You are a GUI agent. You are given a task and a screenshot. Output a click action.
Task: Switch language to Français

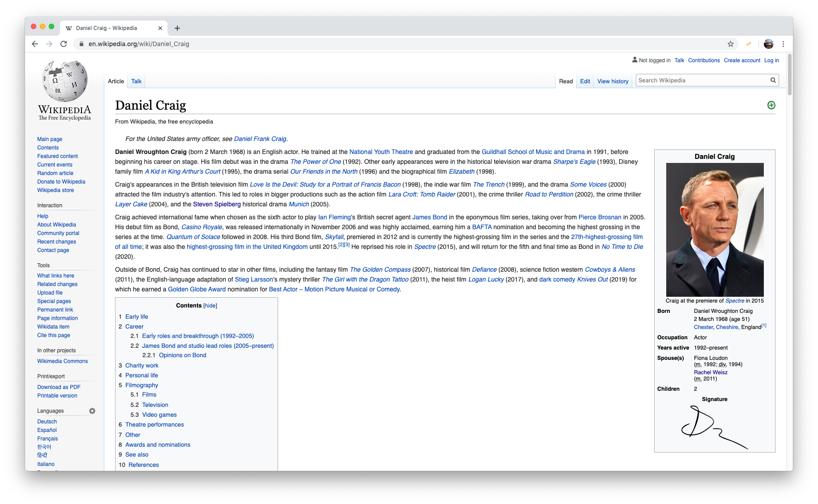click(47, 439)
